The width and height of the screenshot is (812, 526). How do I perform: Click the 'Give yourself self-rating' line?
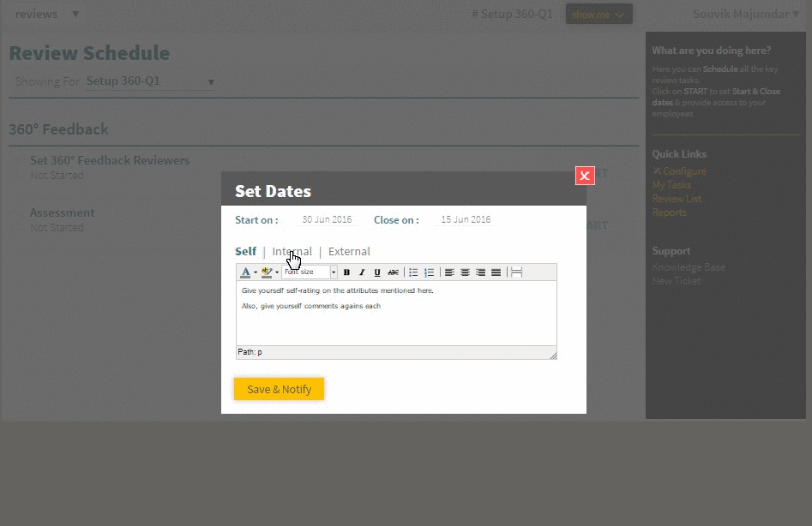click(337, 290)
